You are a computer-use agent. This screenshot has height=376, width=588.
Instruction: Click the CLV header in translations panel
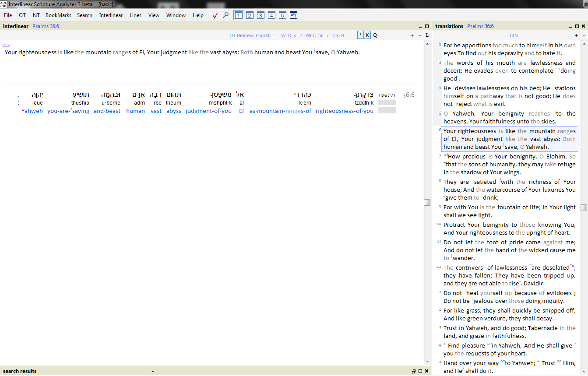[x=514, y=36]
